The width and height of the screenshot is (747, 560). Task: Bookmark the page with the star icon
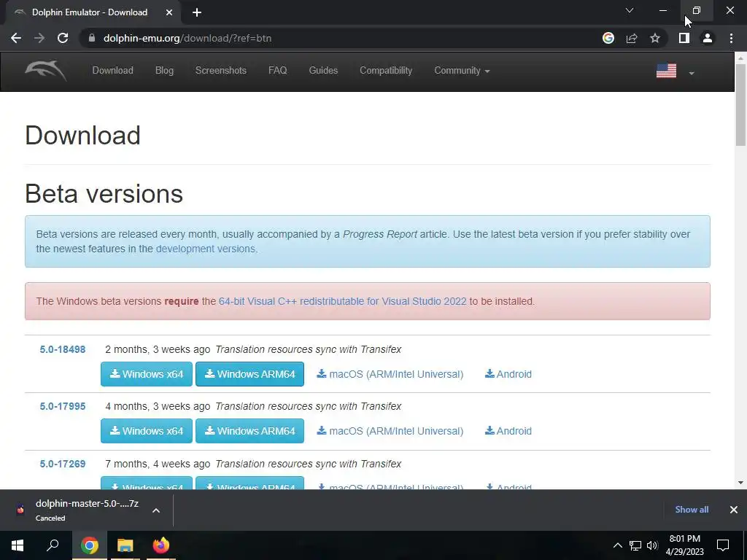point(655,38)
